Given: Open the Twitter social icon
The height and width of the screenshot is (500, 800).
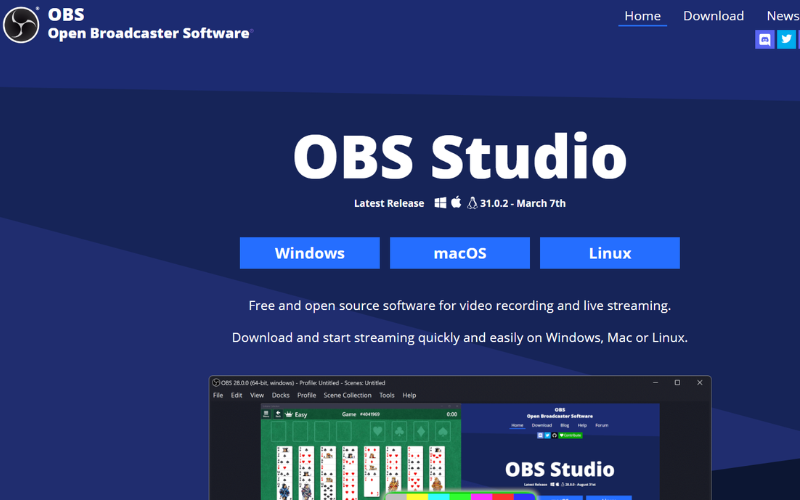Looking at the screenshot, I should click(786, 39).
